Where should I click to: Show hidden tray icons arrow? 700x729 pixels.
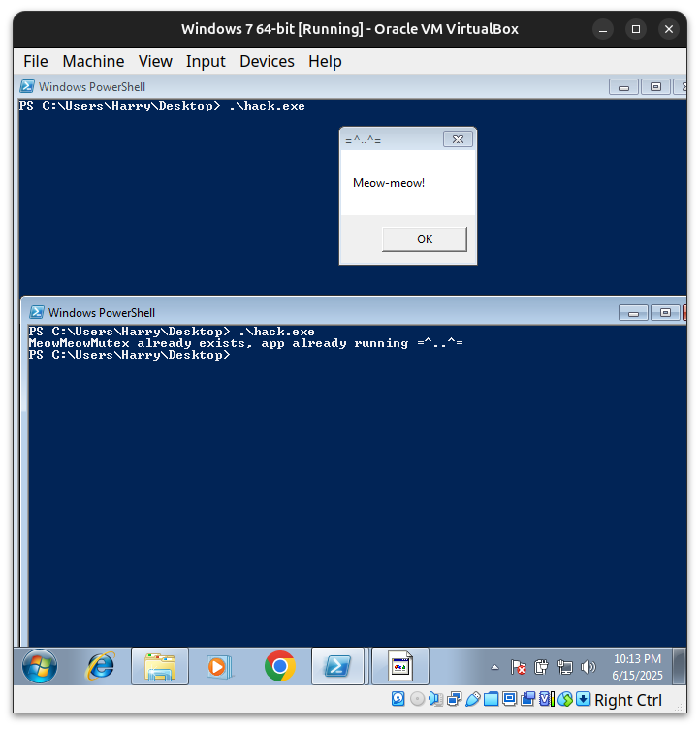click(494, 667)
